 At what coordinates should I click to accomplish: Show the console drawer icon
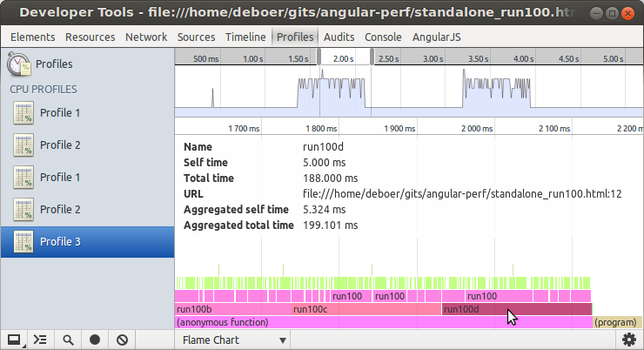click(x=40, y=340)
